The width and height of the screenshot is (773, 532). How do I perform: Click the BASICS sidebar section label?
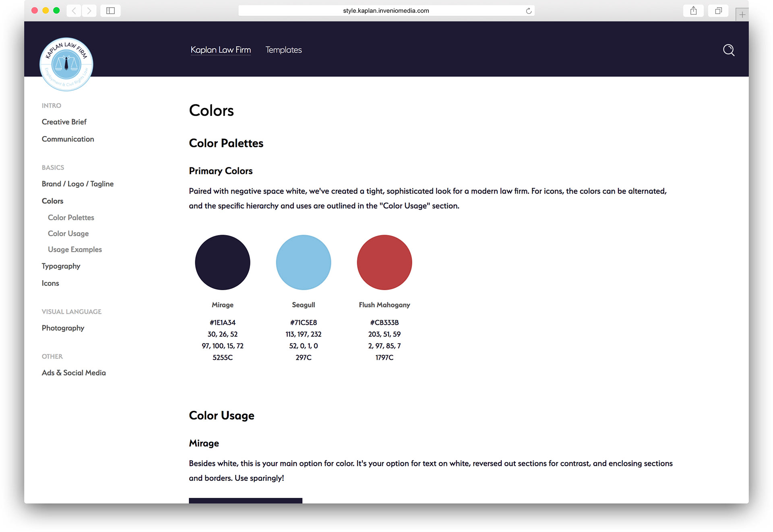(53, 167)
